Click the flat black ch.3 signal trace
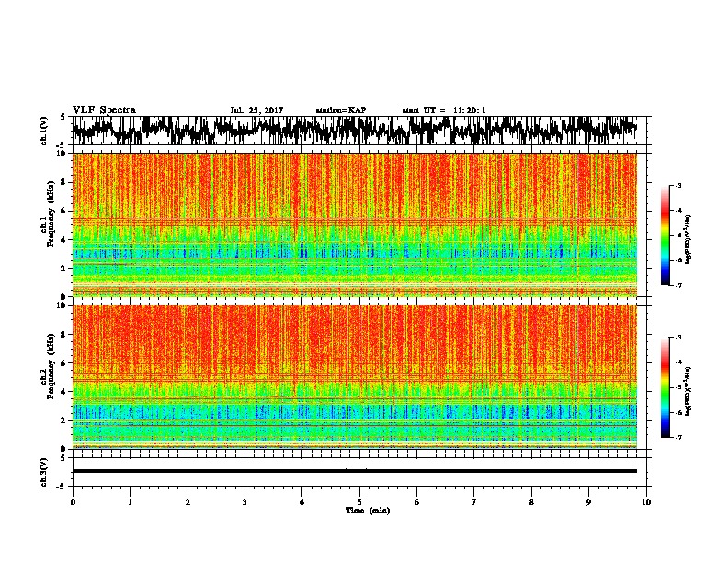Viewport: 728px width, 563px height. [355, 471]
